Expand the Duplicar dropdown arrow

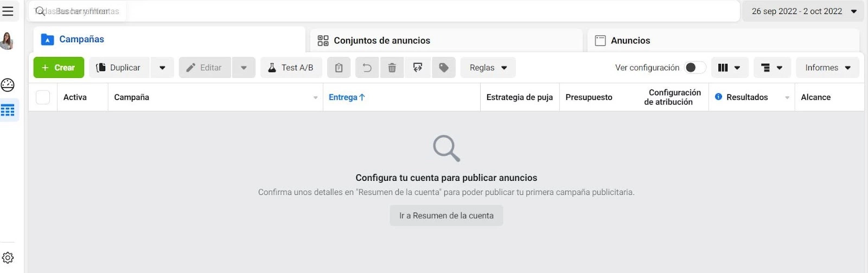coord(162,68)
